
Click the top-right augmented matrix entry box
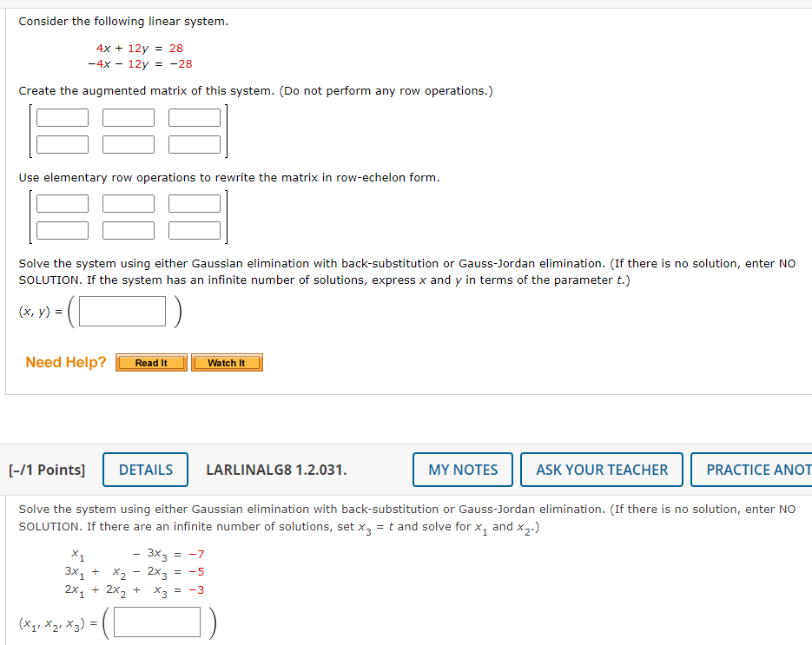[194, 117]
